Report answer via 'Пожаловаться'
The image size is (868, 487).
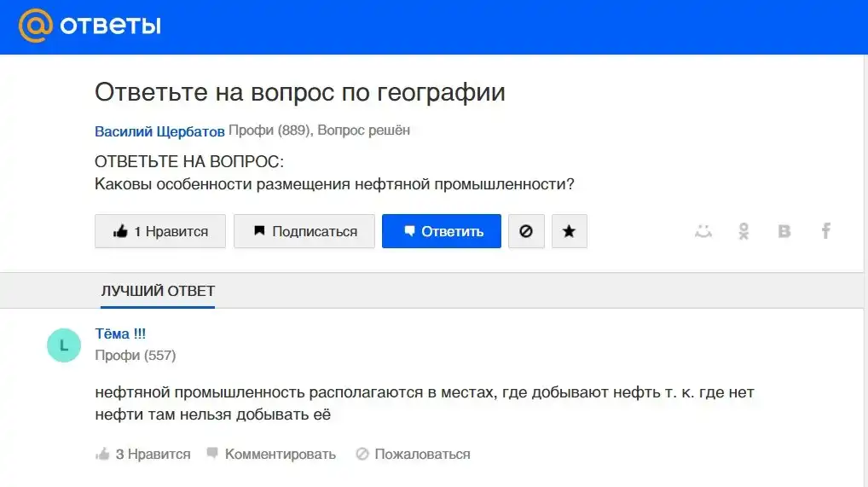[x=413, y=454]
